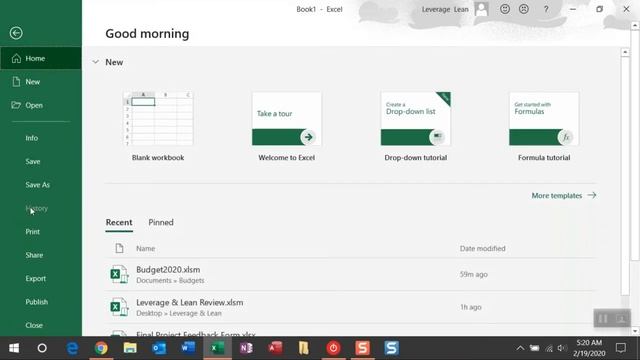Click the scroll down arrow of the content scrollbar
The image size is (640, 360).
point(635,331)
